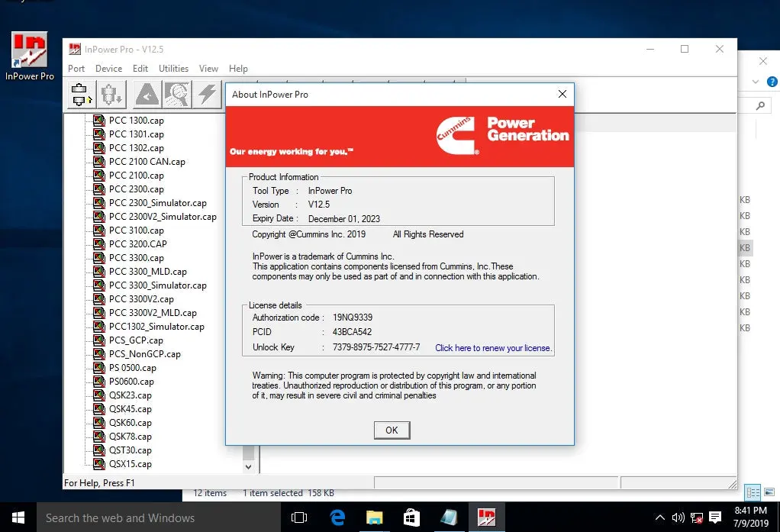Screen dimensions: 780x532
Task: Open the Help menu
Action: (x=238, y=69)
